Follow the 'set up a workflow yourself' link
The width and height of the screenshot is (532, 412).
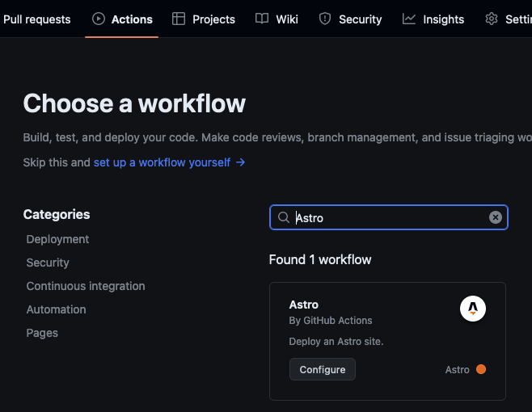click(x=169, y=162)
